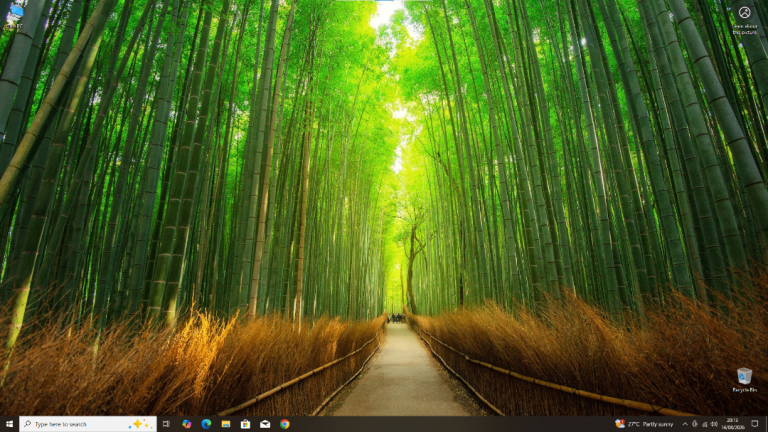Select the Recycle Bin desktop icon
This screenshot has height=432, width=768.
coord(744,380)
